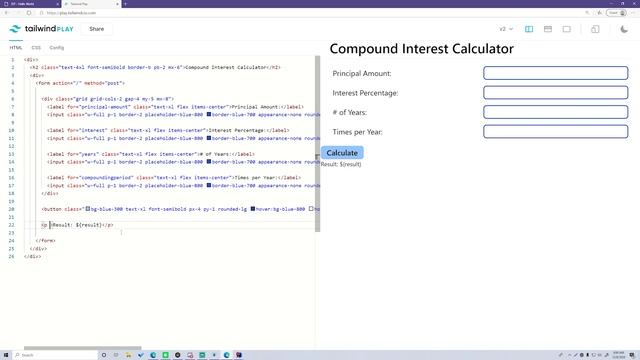Click the border-blue-700 color swatch on line 14
640x360 pixels.
pyautogui.click(x=209, y=162)
